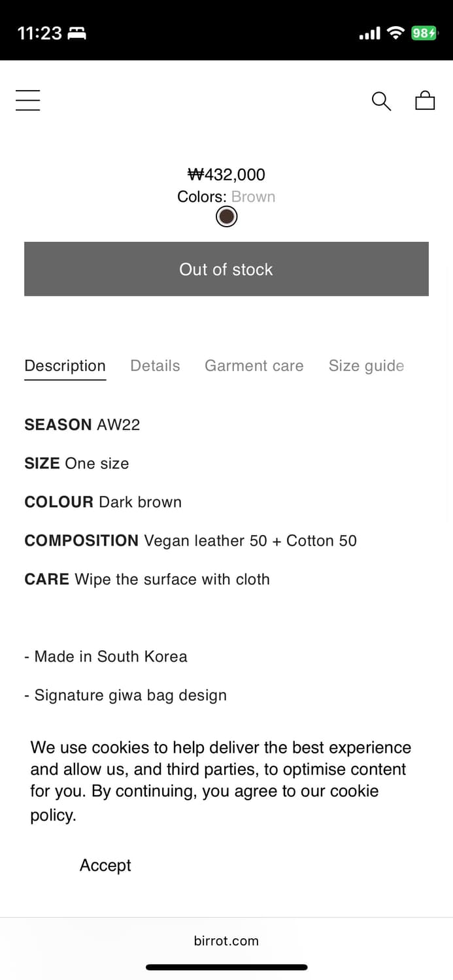Tap the 11:23 clock in status bar
Viewport: 453px width, 980px height.
pos(39,33)
